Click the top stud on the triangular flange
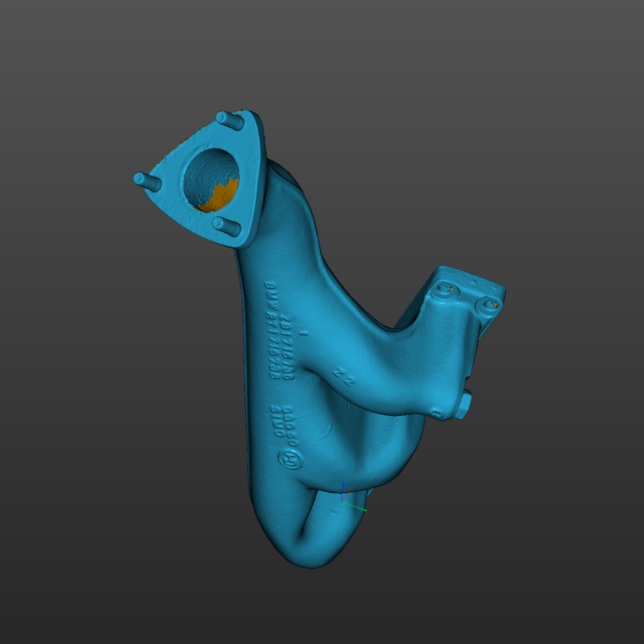The image size is (644, 644). [x=229, y=119]
